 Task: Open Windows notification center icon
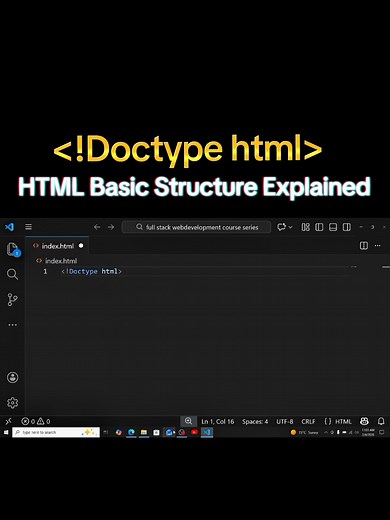[x=382, y=432]
